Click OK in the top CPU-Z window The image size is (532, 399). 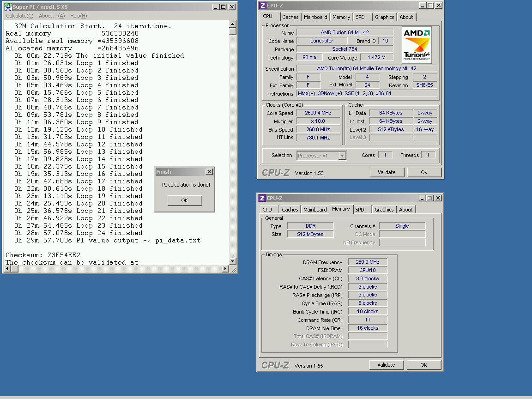424,172
